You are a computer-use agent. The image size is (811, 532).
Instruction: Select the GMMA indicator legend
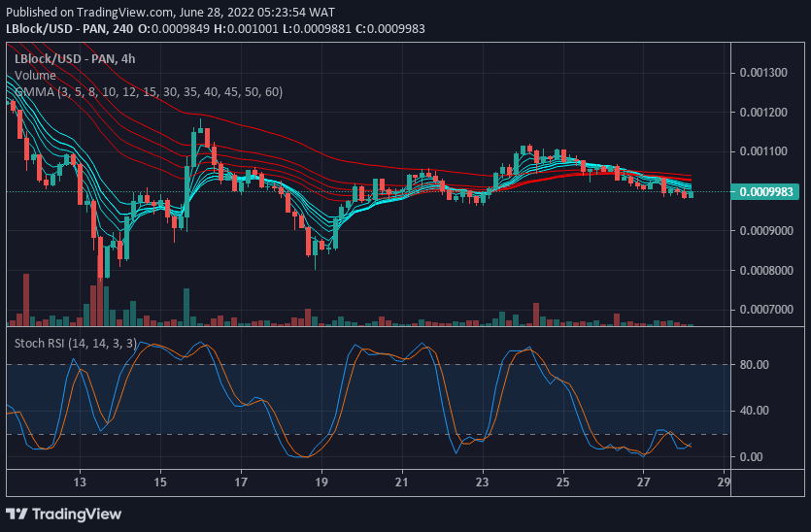[149, 92]
